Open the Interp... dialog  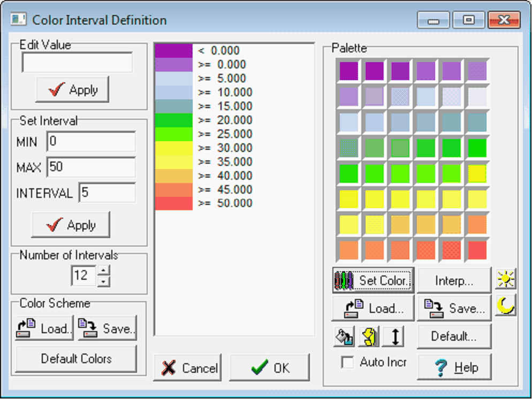(x=454, y=280)
